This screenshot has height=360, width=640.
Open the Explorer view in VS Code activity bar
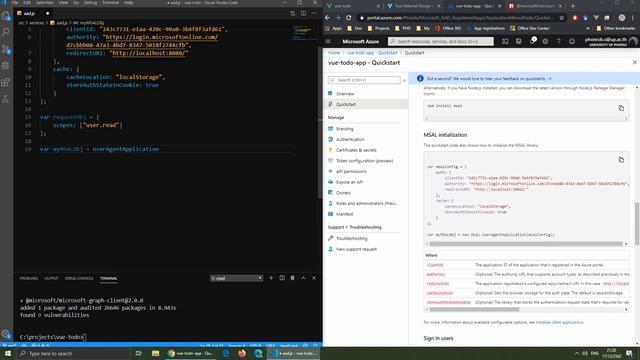5,16
